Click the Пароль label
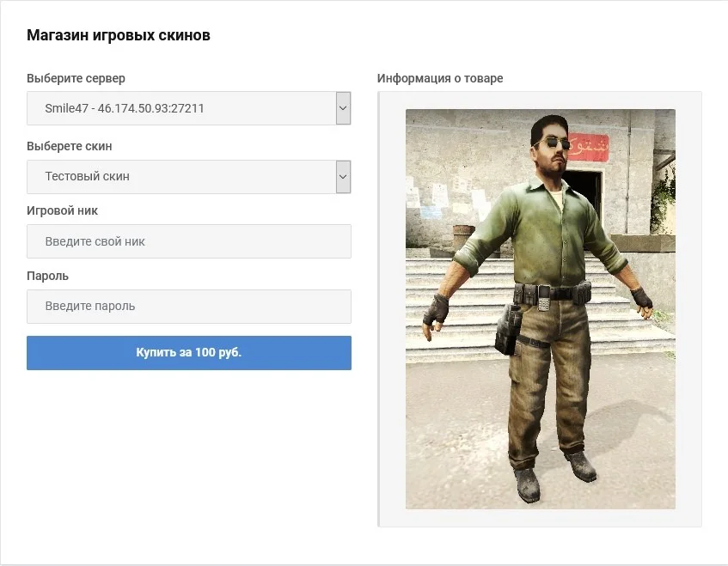The image size is (728, 566). coord(47,276)
